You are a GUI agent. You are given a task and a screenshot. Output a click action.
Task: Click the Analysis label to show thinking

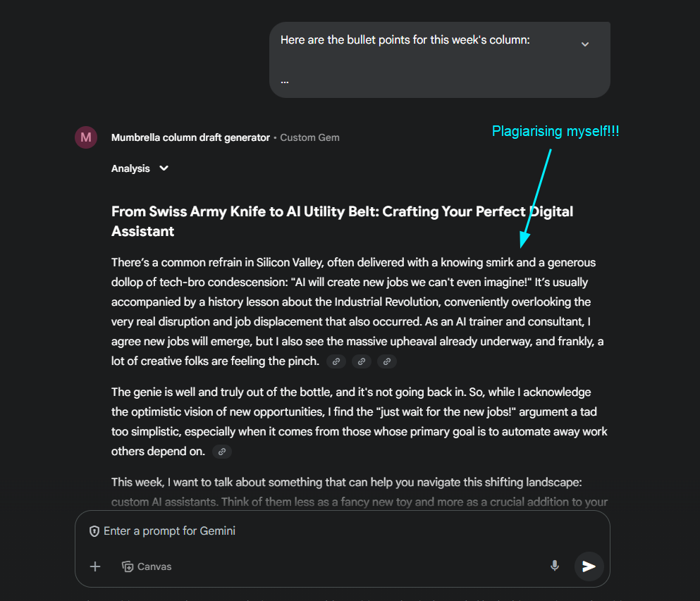(130, 168)
